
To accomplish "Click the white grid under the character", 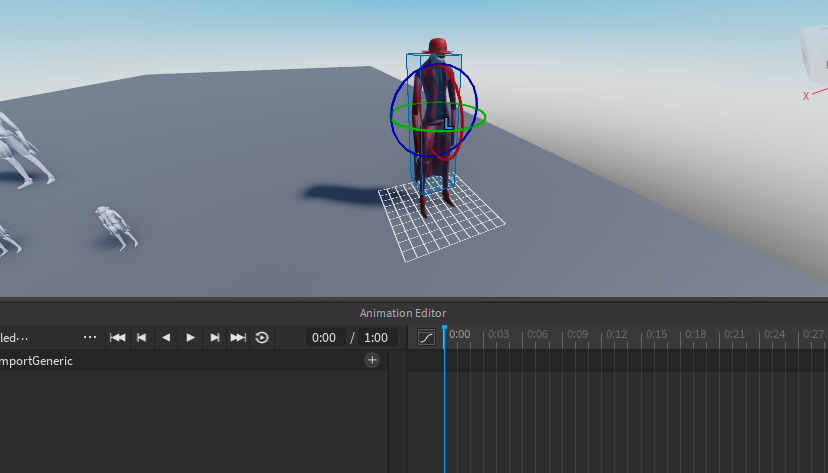I will 441,218.
